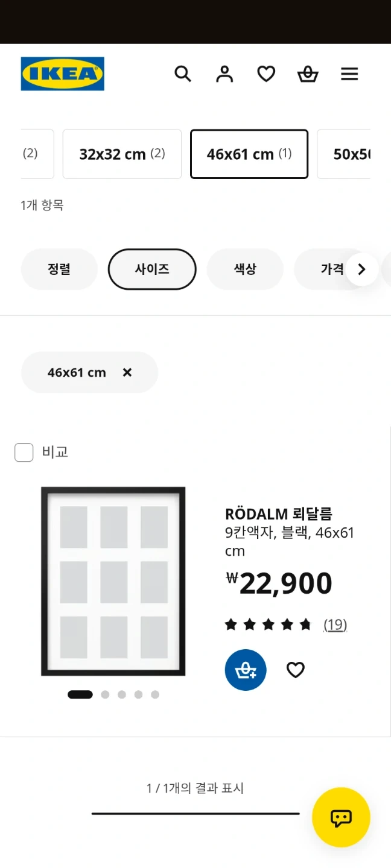Add RÖDALM frame to shopping basket
The height and width of the screenshot is (868, 391).
246,670
